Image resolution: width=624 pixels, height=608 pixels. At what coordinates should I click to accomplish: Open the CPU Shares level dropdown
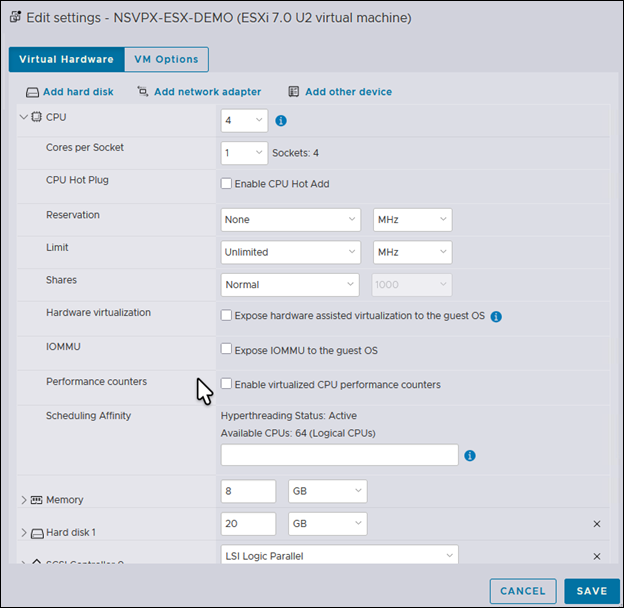tap(290, 285)
